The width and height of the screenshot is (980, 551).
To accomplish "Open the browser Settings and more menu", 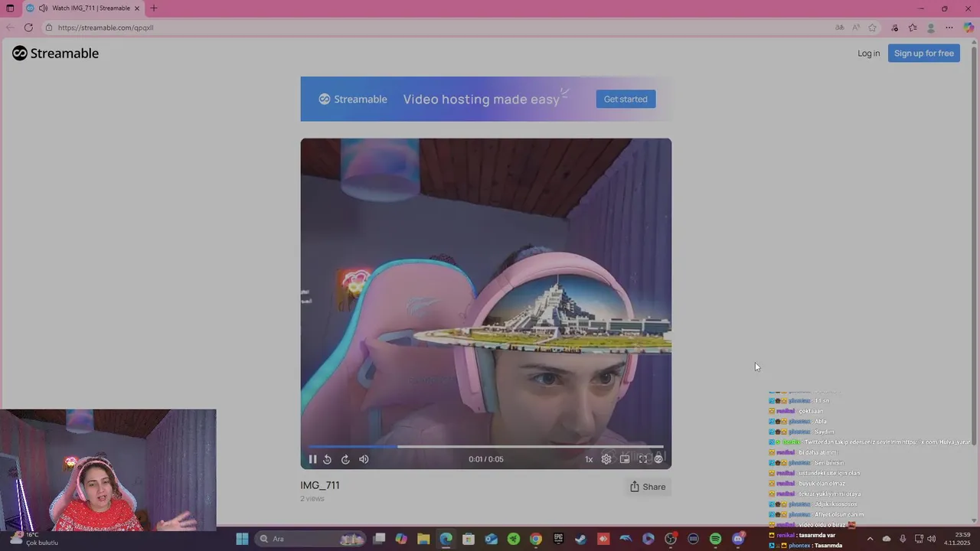I will point(949,28).
